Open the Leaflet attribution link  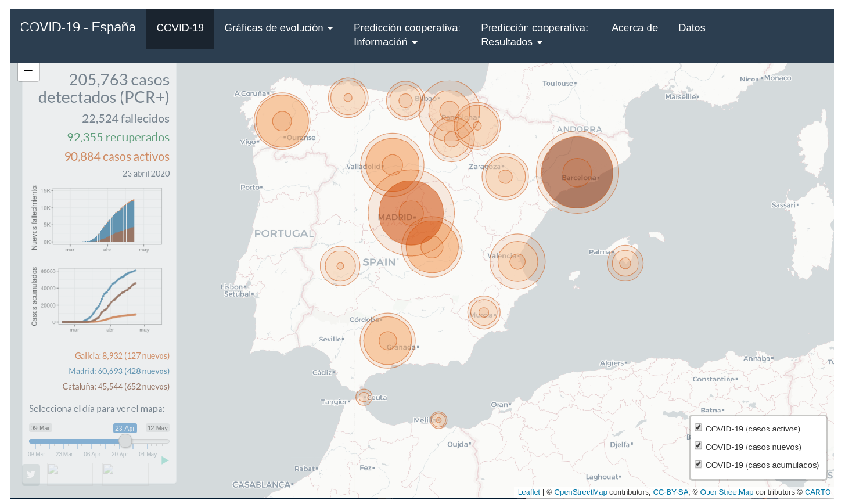tap(529, 492)
